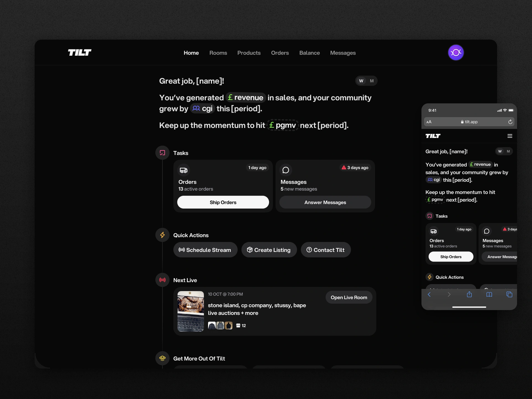Tap the tilt.app address bar on mobile
This screenshot has width=532, height=399.
[x=469, y=122]
